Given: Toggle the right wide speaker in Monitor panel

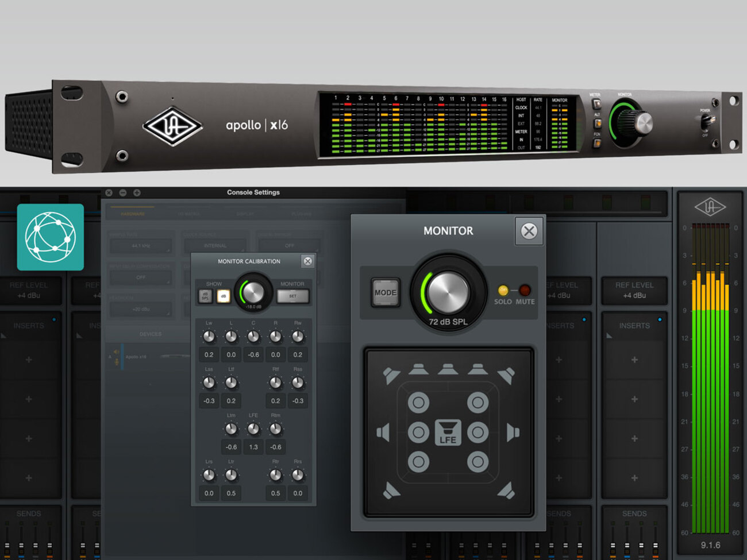Looking at the screenshot, I should [x=506, y=376].
